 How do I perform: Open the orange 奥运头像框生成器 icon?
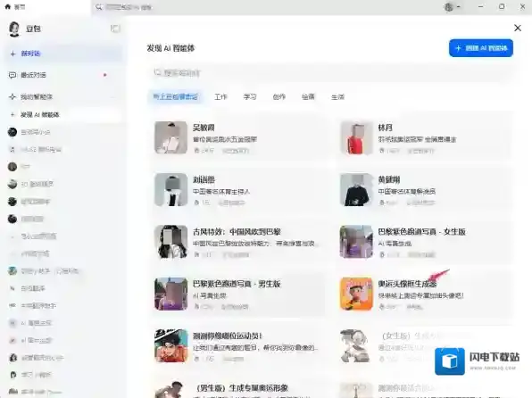(x=356, y=294)
